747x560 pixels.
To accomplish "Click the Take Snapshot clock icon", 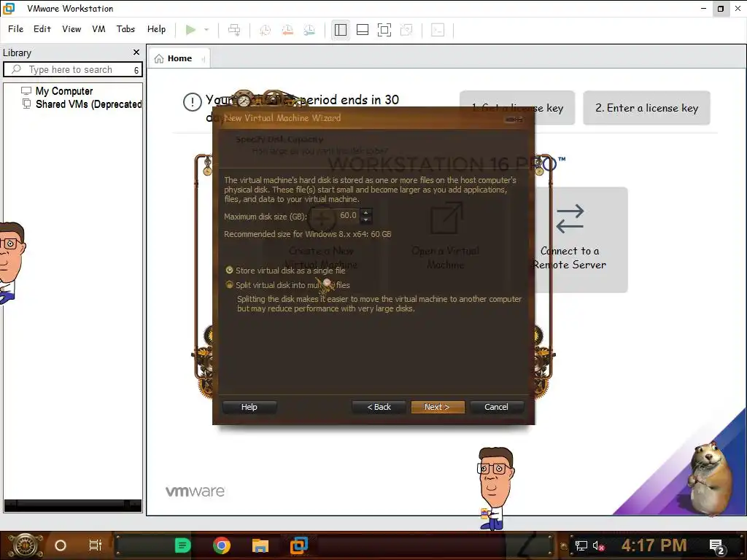I will tap(265, 30).
